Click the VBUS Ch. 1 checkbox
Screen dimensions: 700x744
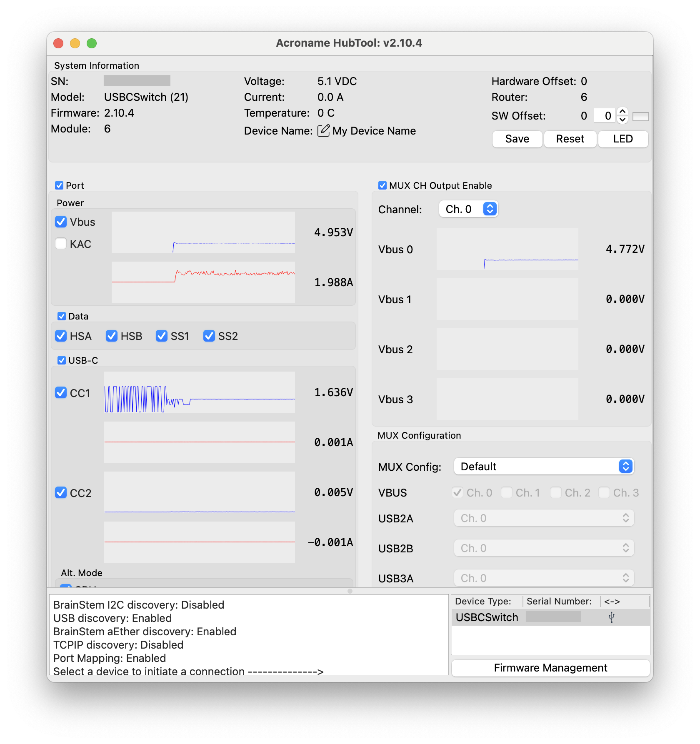[x=507, y=492]
